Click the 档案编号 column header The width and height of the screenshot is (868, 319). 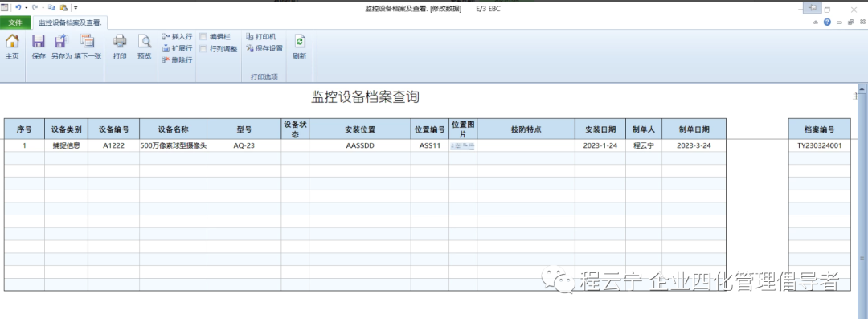[x=819, y=129]
